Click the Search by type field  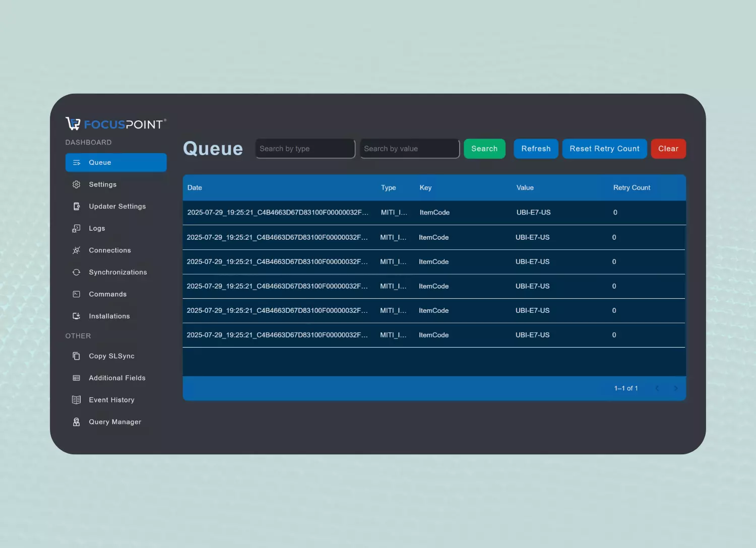[305, 149]
